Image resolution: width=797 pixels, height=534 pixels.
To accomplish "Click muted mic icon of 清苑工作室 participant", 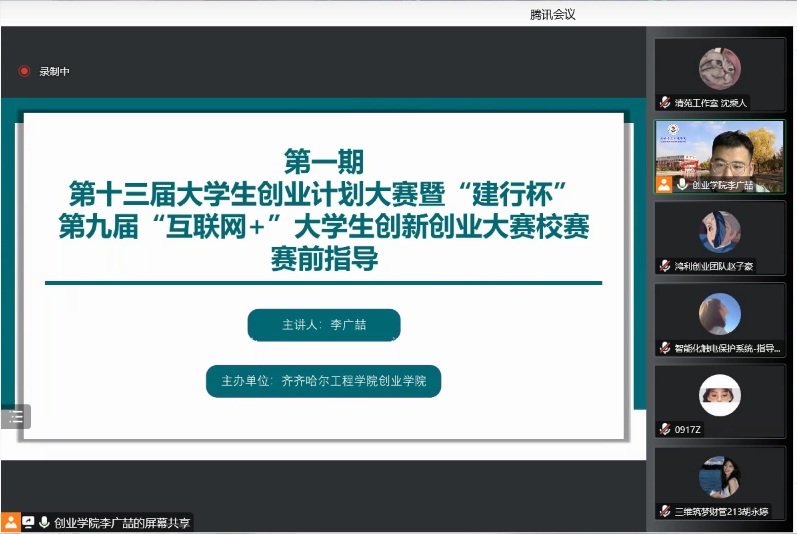I will tap(664, 103).
